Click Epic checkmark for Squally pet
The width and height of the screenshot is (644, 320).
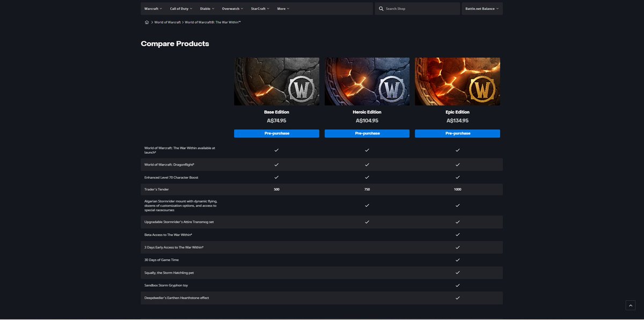click(x=457, y=273)
